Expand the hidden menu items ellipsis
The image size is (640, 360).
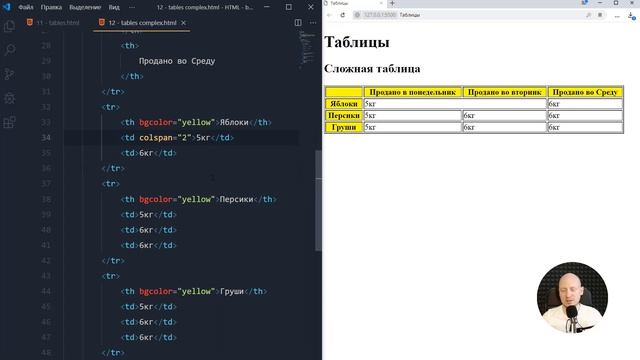(x=132, y=7)
